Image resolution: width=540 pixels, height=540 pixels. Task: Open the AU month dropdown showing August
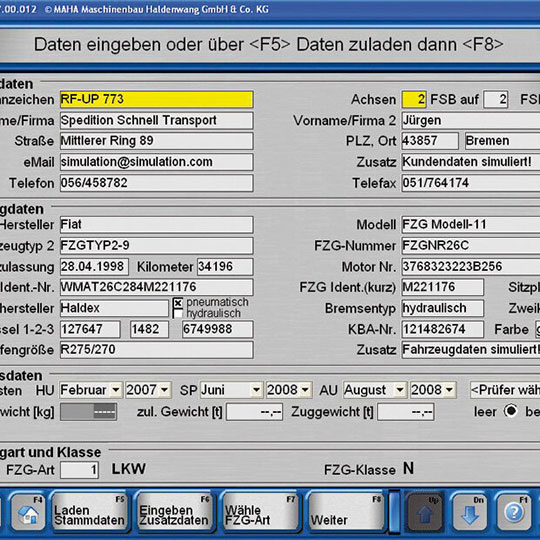pos(375,390)
